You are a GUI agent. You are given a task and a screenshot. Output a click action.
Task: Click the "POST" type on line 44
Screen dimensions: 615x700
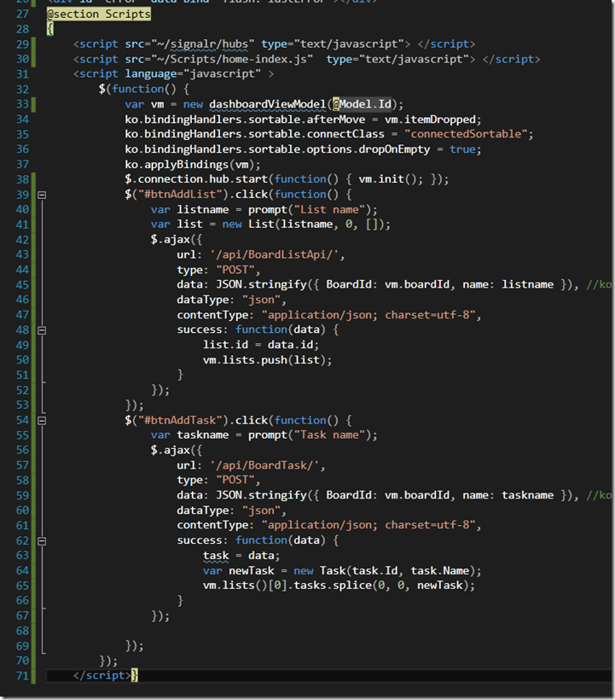tap(235, 270)
